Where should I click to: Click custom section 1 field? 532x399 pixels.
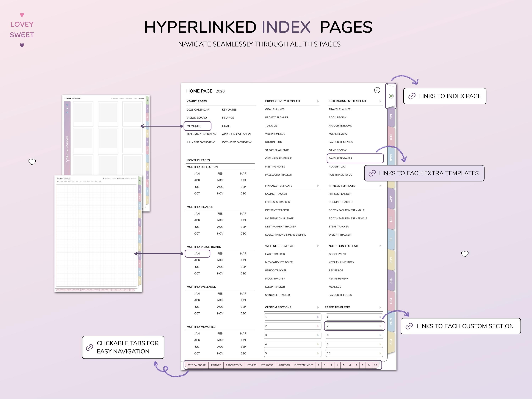(x=292, y=317)
